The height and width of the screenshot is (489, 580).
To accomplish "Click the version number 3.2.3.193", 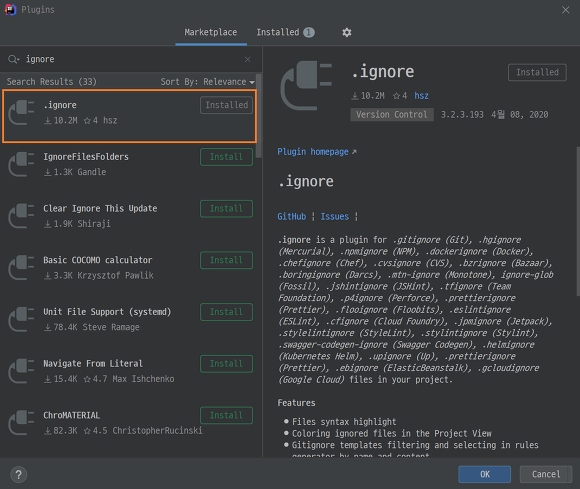I will pyautogui.click(x=462, y=115).
